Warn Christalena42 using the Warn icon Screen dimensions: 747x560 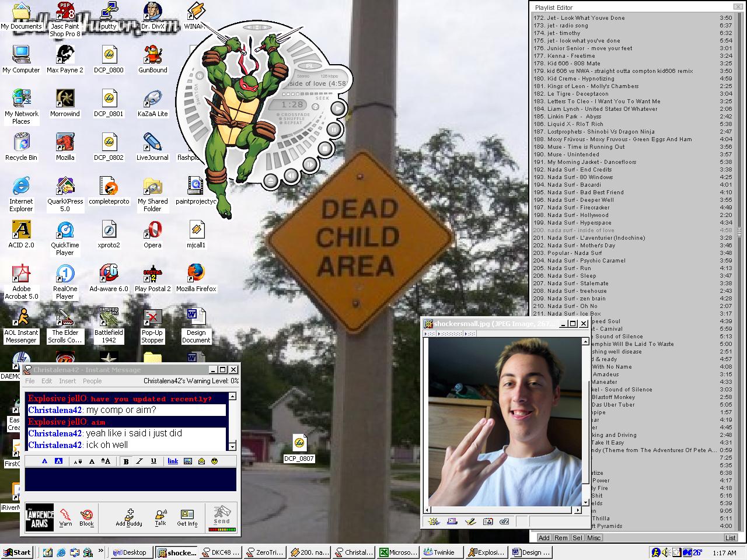tap(66, 517)
